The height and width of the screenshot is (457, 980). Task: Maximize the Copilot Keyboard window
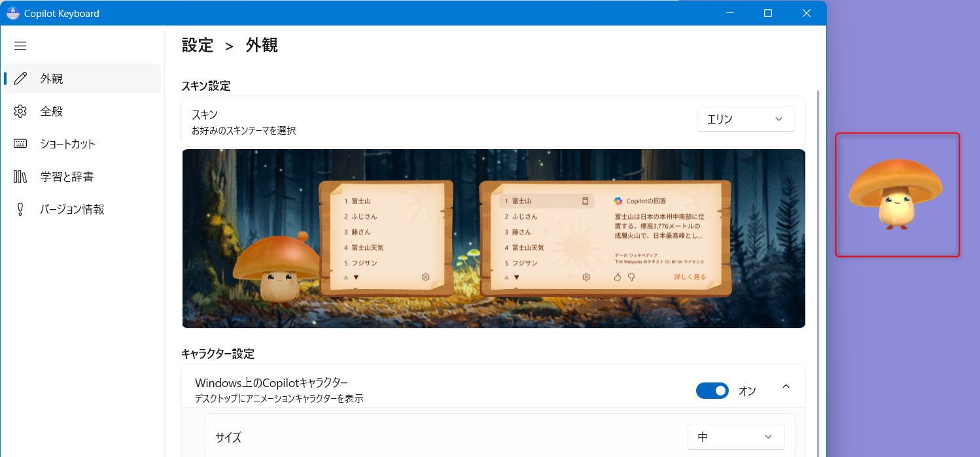[x=768, y=13]
